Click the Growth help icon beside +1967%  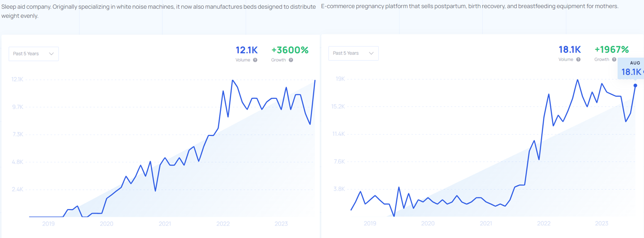(613, 60)
